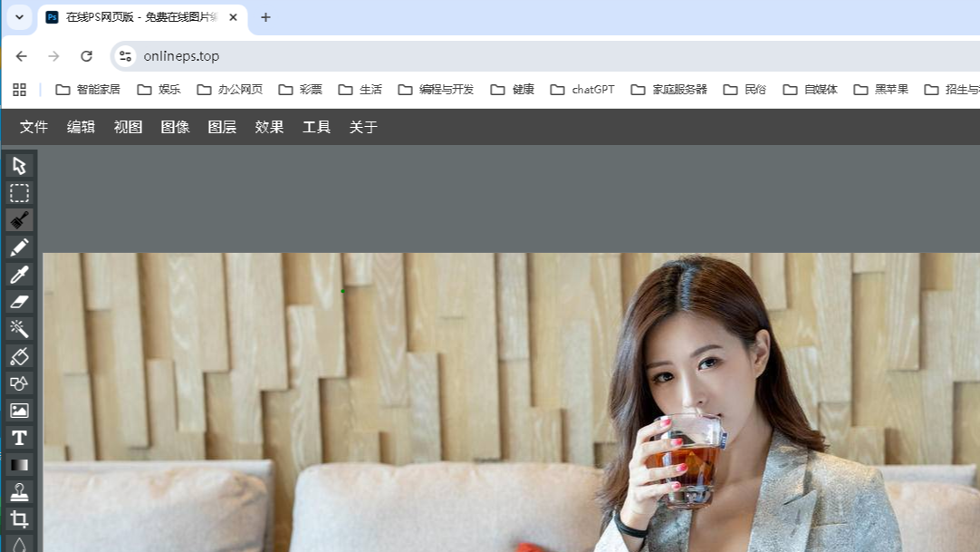Open the Gradient tool swatch
This screenshot has height=552, width=980.
19,464
